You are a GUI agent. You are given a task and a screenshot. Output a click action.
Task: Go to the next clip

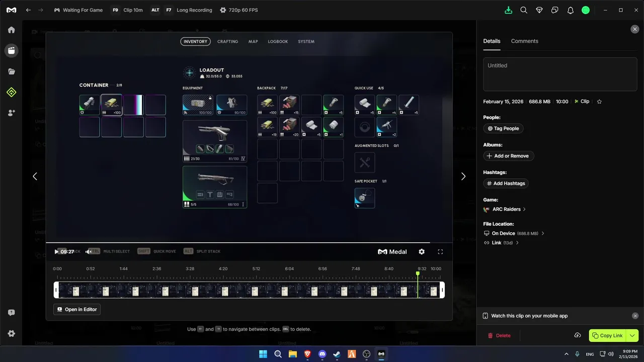[x=463, y=176]
